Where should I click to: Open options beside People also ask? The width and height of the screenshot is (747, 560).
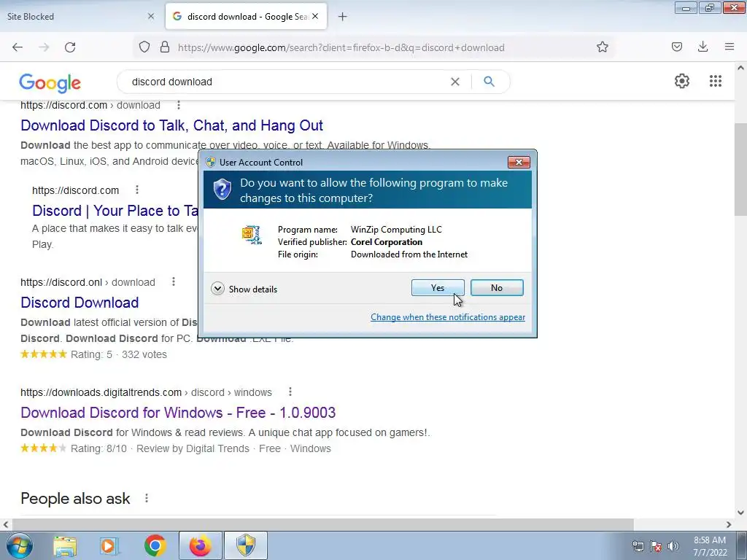click(147, 498)
